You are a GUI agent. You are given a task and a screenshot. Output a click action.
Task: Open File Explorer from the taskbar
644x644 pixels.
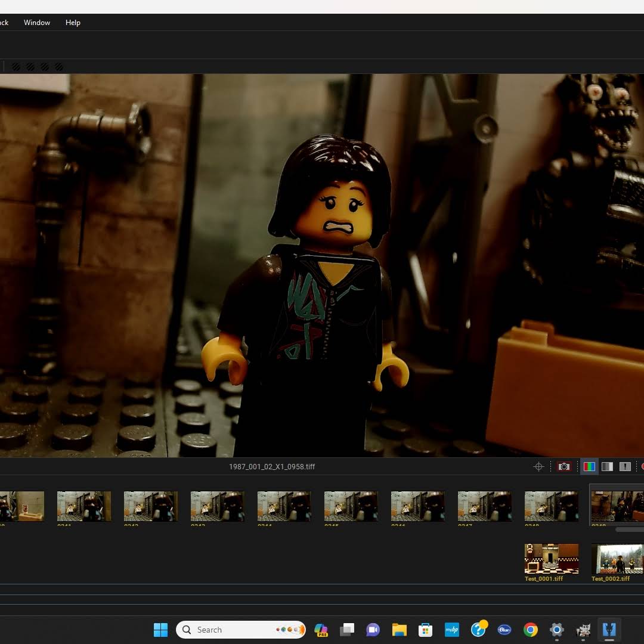(399, 630)
